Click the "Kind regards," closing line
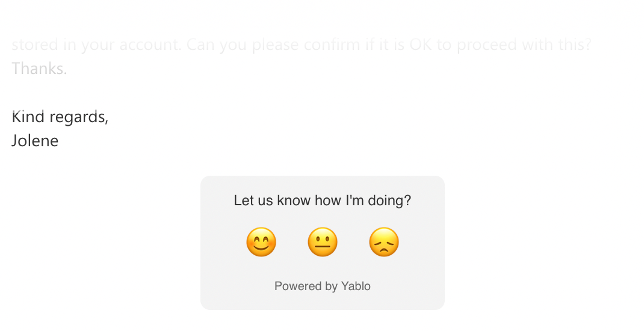The width and height of the screenshot is (644, 331). 60,117
